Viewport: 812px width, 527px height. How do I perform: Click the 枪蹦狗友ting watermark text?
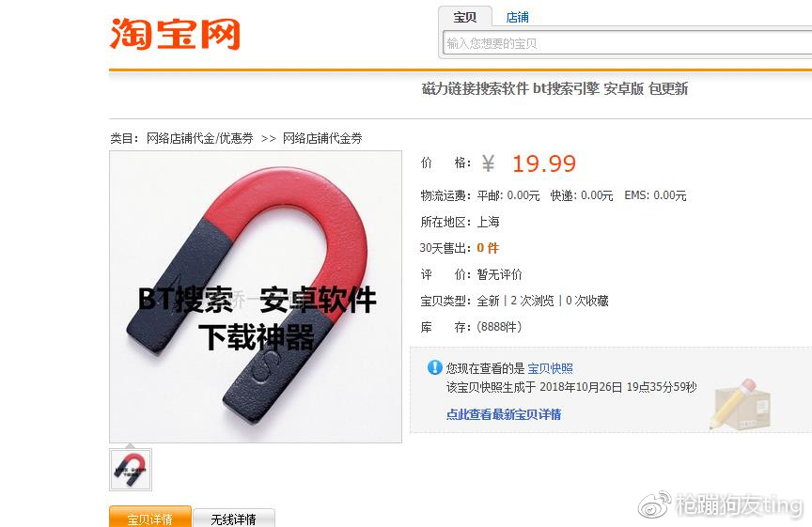click(739, 504)
